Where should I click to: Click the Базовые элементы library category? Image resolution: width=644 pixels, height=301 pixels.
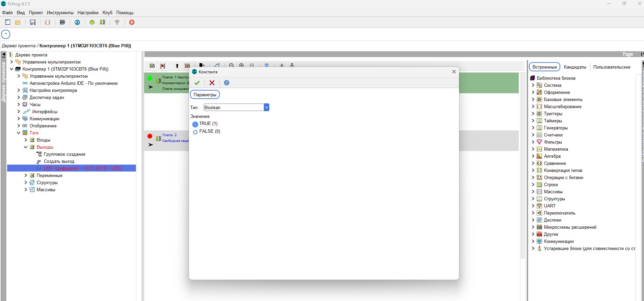(563, 99)
